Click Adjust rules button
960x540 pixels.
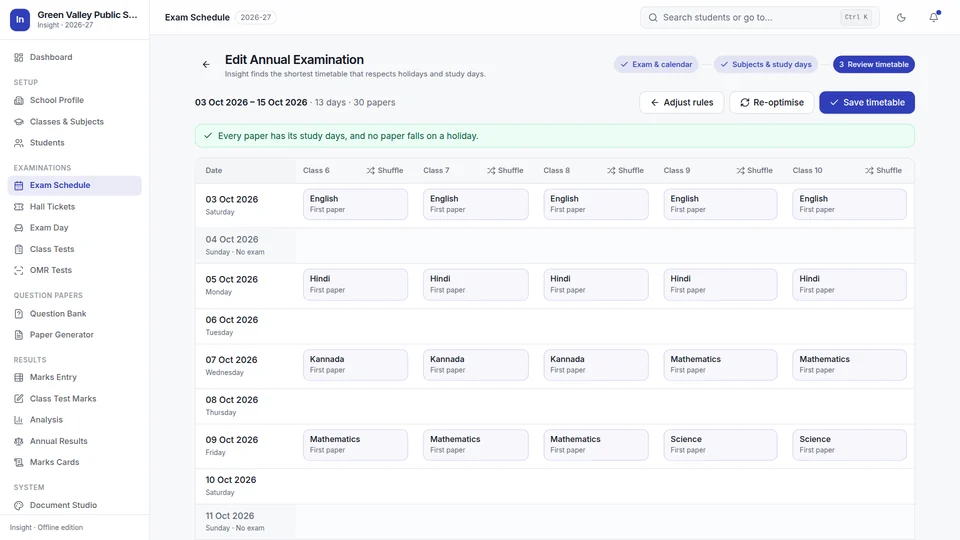coord(681,102)
